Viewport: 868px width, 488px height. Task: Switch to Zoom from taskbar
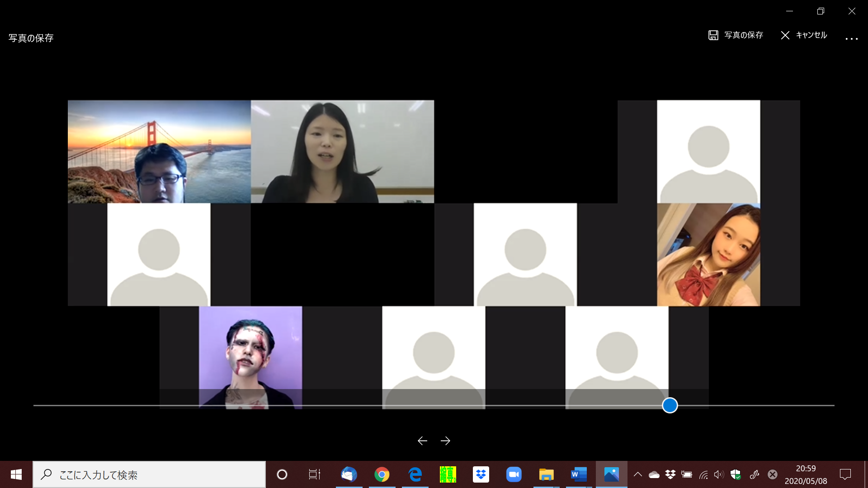click(x=514, y=474)
